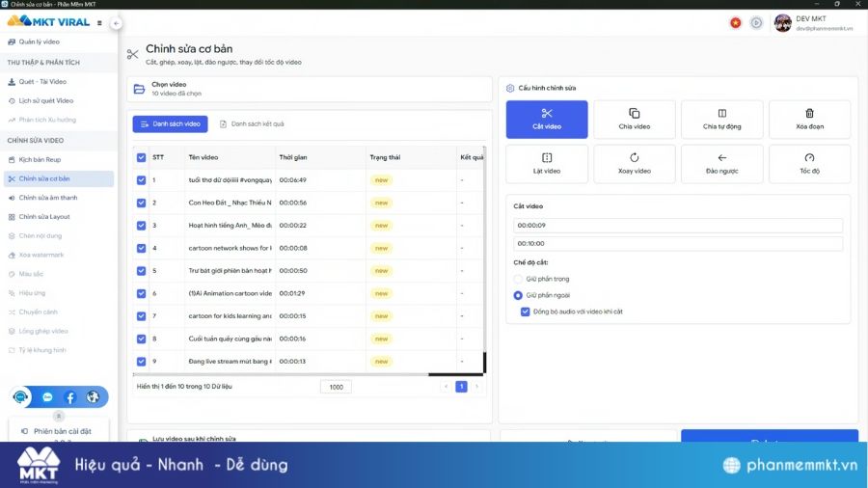Uncheck row 9 Đang live stream video

point(141,362)
